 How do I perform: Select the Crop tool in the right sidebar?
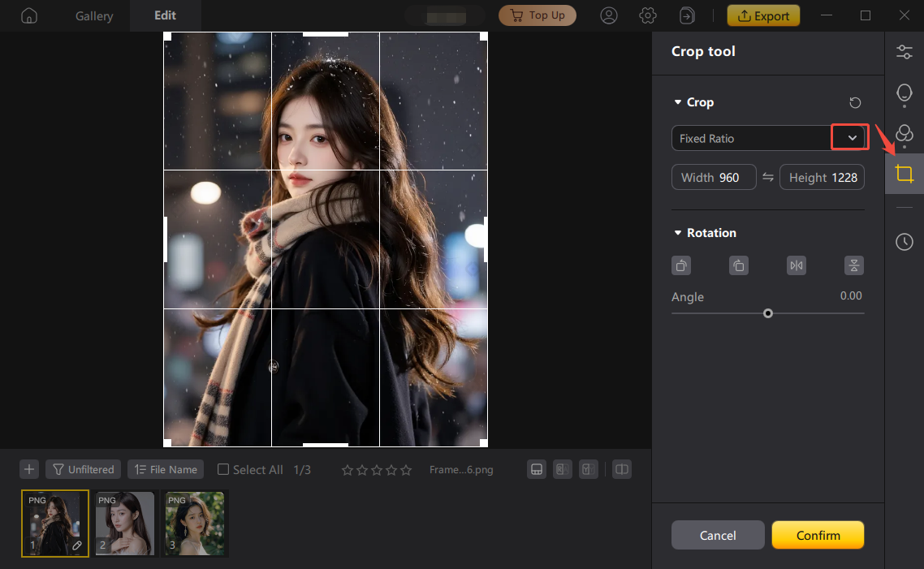904,173
